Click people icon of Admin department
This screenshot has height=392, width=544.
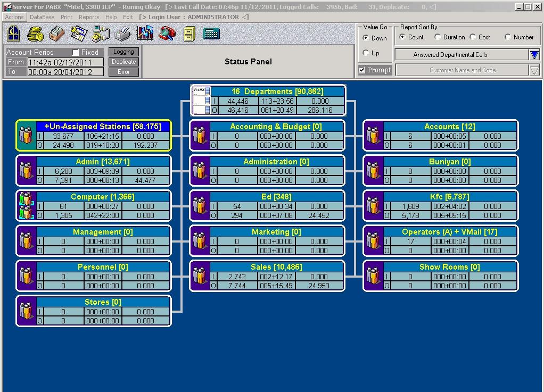[27, 171]
